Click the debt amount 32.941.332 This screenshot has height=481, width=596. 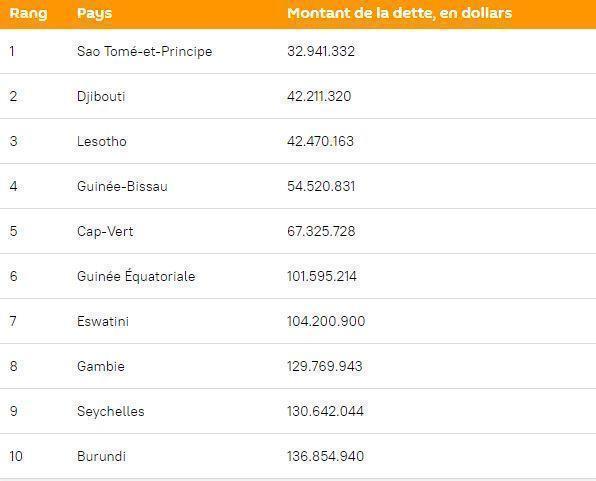(321, 51)
